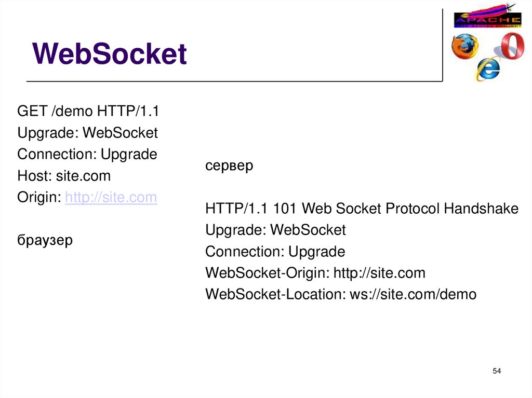532x398 pixels.
Task: Click Connection: Upgrade above WebSocket-Origin line
Action: click(x=275, y=252)
